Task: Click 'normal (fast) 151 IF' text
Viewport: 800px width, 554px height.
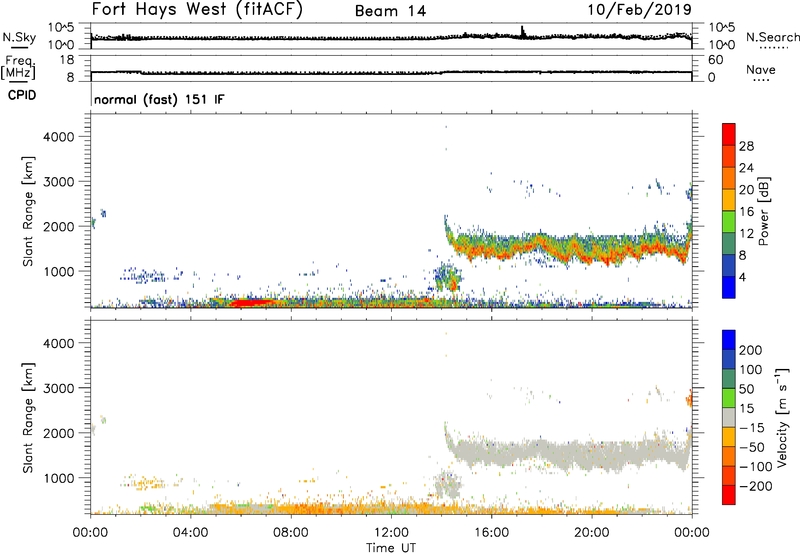Action: point(159,99)
